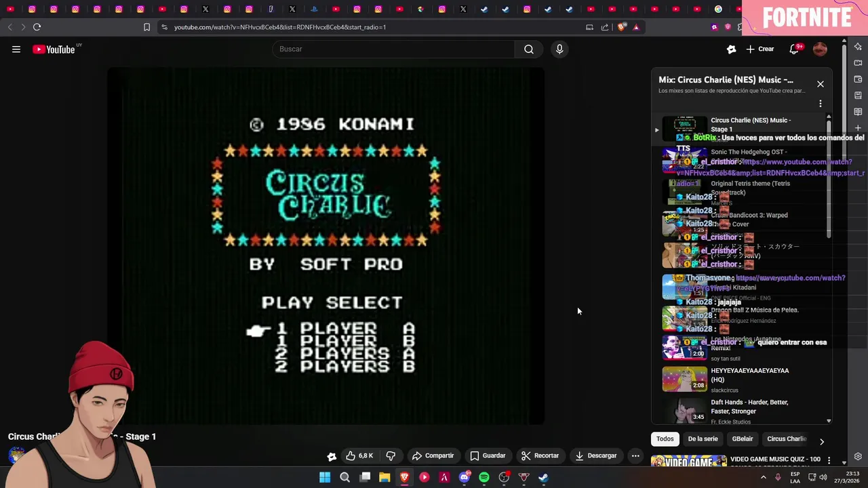Open Steam from the taskbar
The image size is (868, 488).
coord(543,477)
